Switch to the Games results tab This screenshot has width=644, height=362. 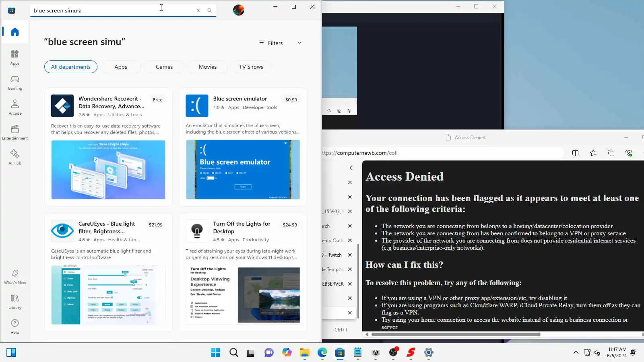[x=164, y=67]
